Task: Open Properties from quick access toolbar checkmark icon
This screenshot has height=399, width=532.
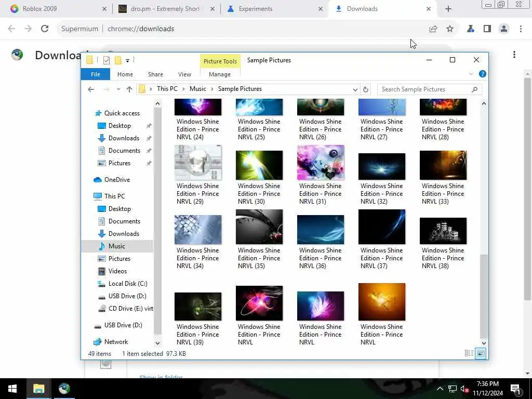Action: coord(106,60)
